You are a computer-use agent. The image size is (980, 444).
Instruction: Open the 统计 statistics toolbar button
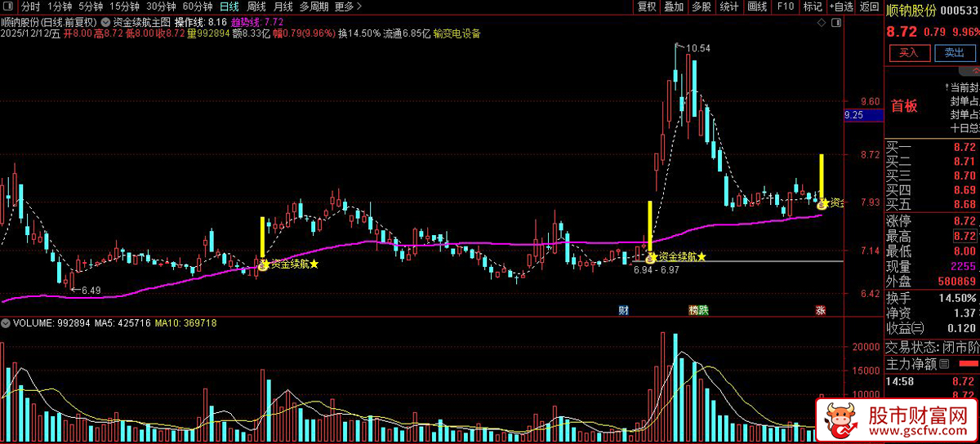pyautogui.click(x=729, y=7)
